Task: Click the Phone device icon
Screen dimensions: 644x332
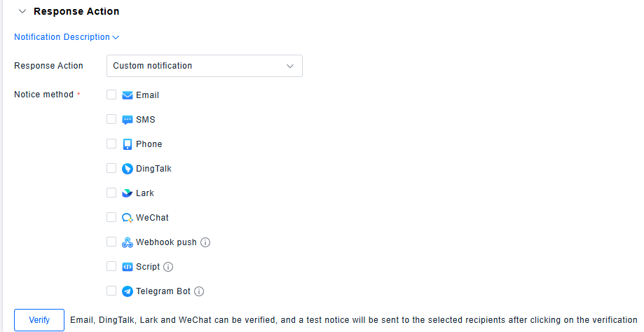Action: (x=128, y=144)
